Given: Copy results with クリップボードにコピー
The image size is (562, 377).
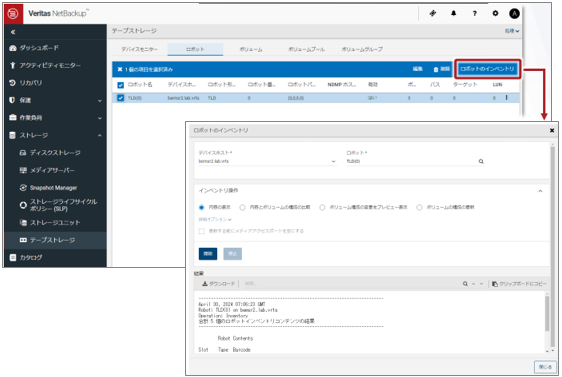Looking at the screenshot, I should pyautogui.click(x=519, y=284).
